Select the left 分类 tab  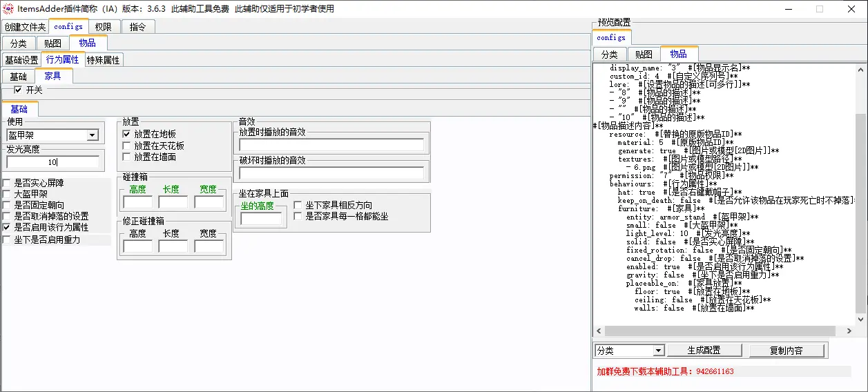[19, 43]
